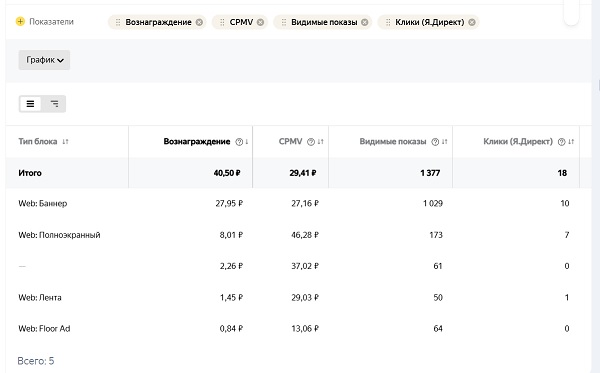
Task: Grab the drag handle on the CPMV chip
Action: [x=222, y=22]
